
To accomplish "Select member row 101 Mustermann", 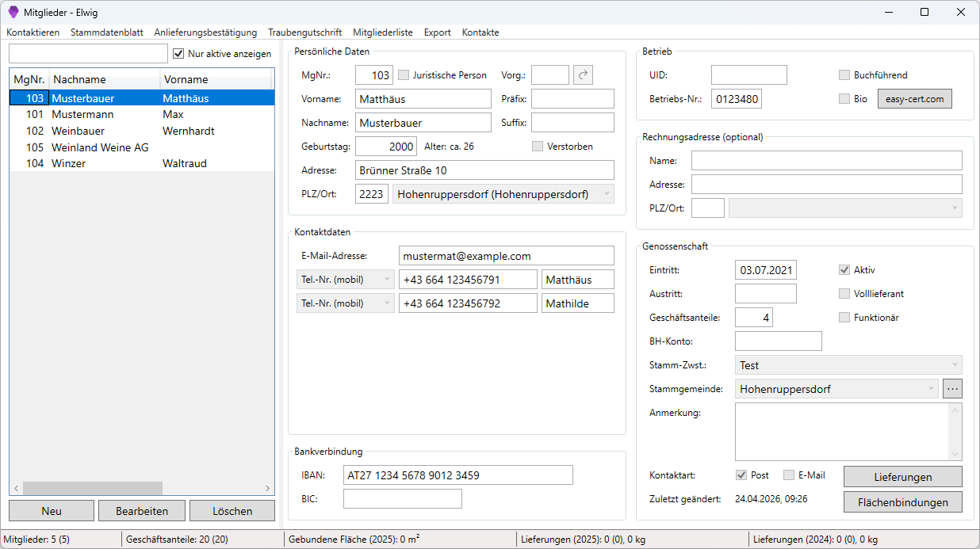I will [142, 115].
